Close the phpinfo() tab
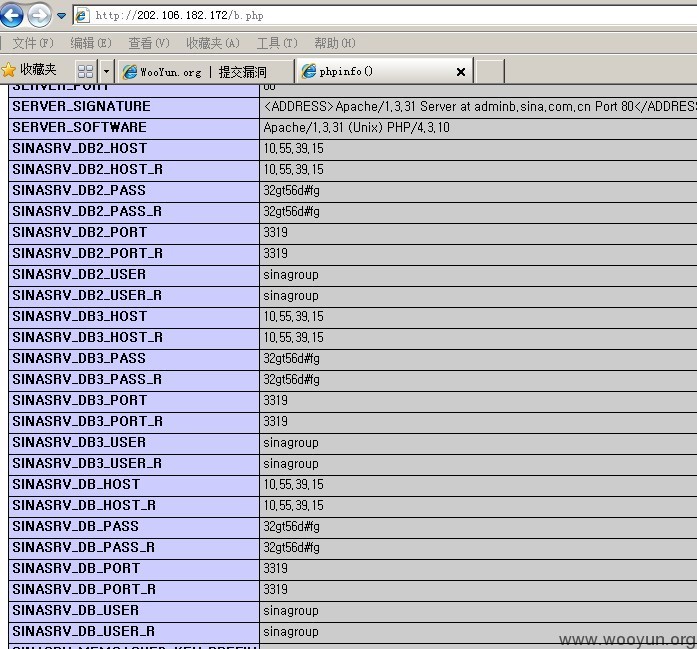 tap(461, 72)
